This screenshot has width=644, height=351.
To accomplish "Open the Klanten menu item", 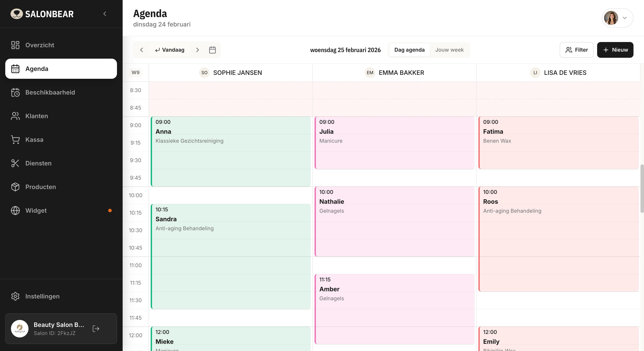I will [37, 116].
